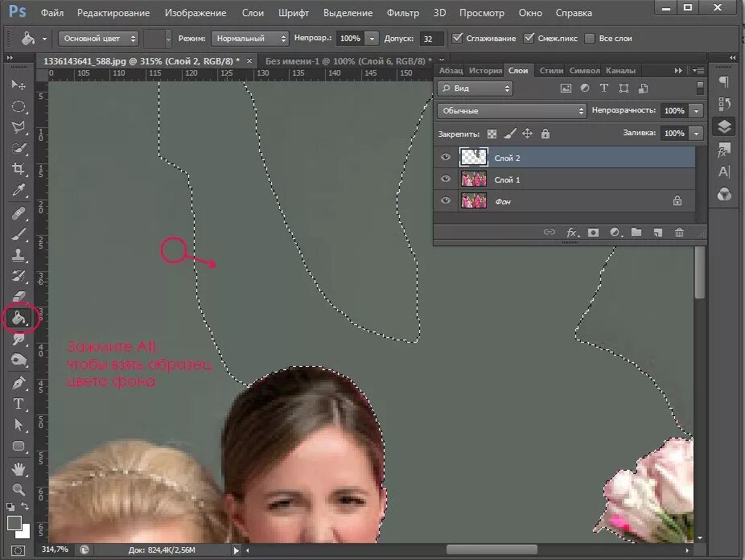Add a layer mask from the Layers panel
This screenshot has height=560, width=745.
pyautogui.click(x=593, y=233)
